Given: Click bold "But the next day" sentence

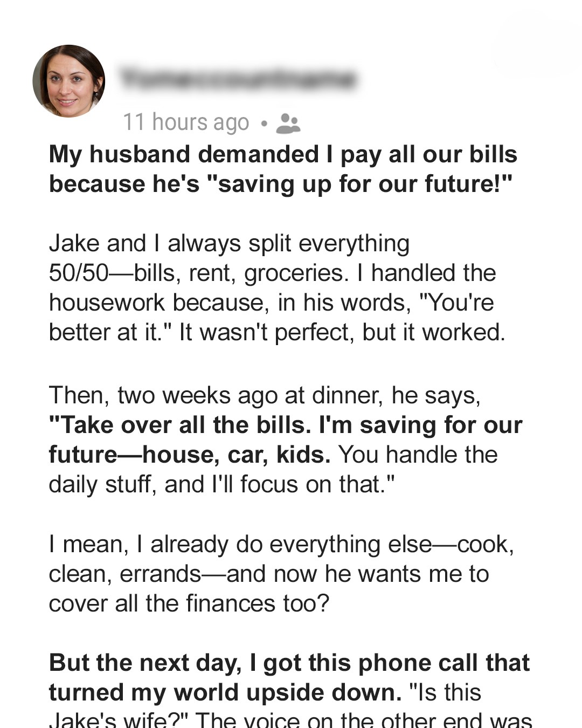Looking at the screenshot, I should [x=289, y=663].
